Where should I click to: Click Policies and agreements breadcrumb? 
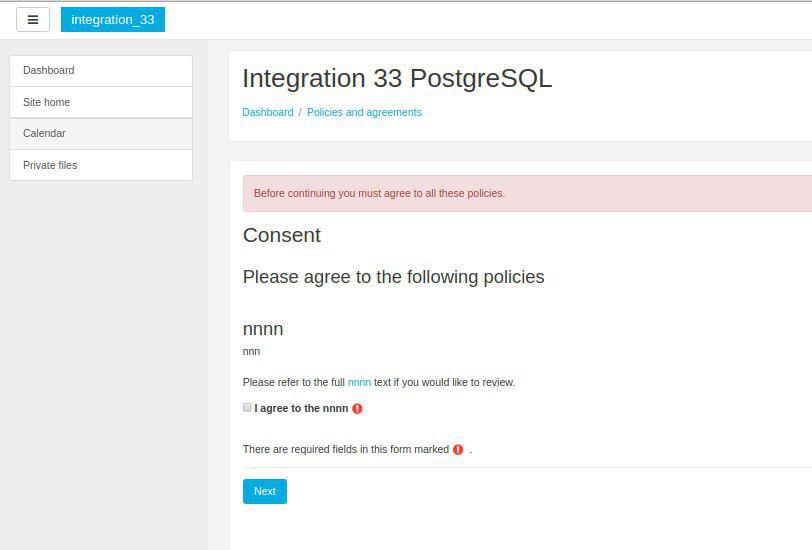(x=364, y=112)
